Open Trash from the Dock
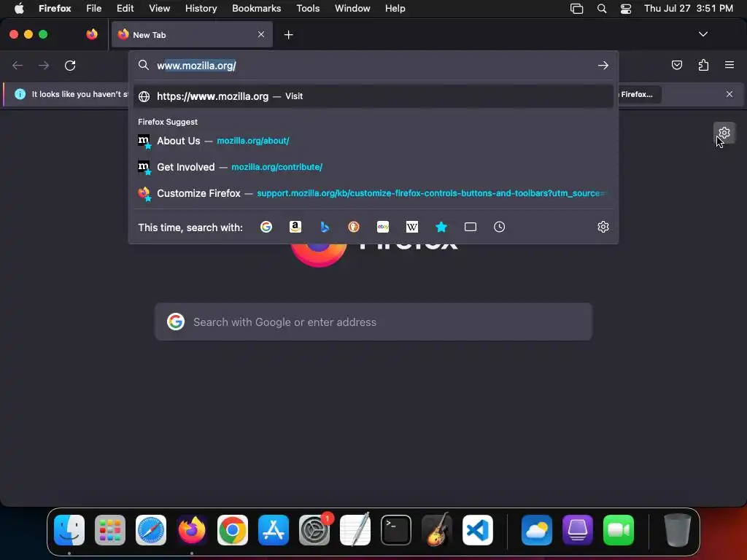Screen dimensions: 747x560 [x=678, y=530]
